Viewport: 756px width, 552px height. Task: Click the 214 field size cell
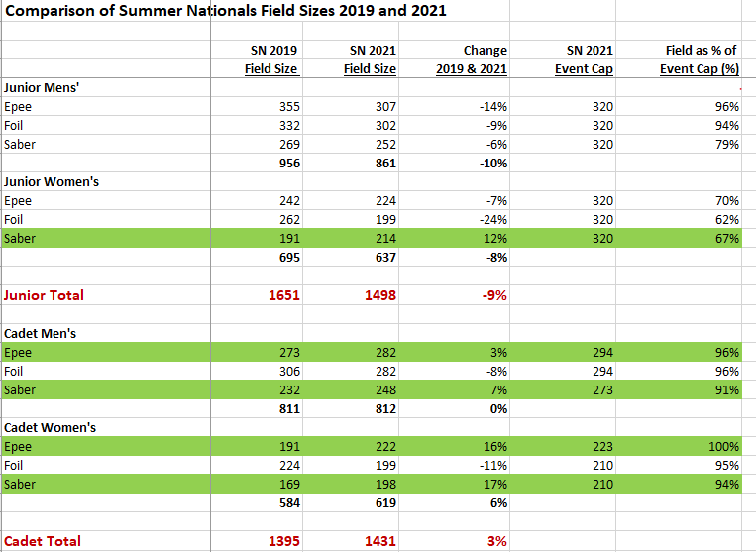pos(385,238)
